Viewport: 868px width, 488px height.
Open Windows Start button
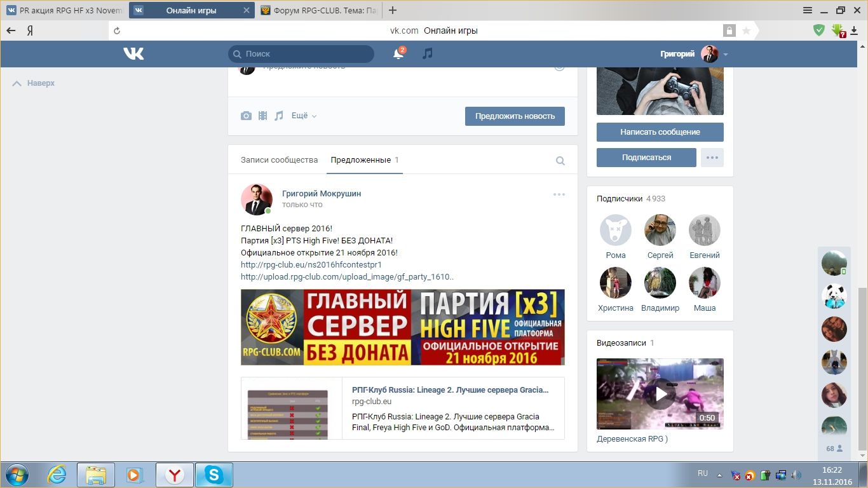click(x=16, y=475)
